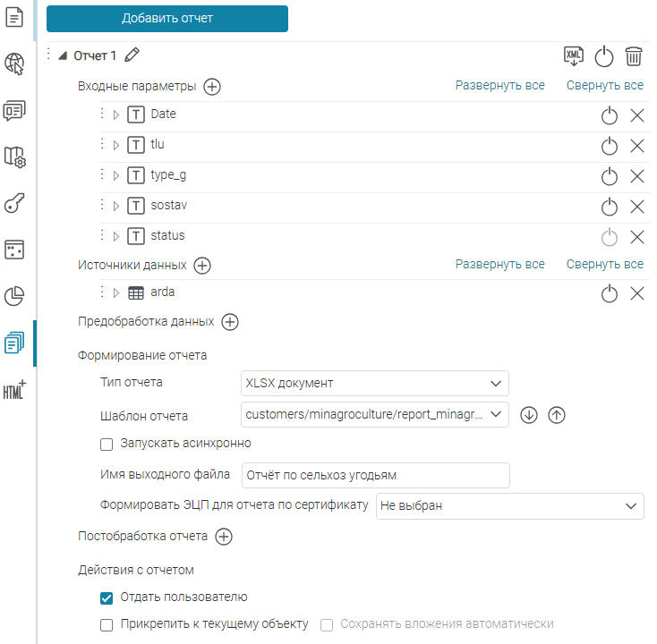Add a new input parameter with plus icon

(212, 87)
